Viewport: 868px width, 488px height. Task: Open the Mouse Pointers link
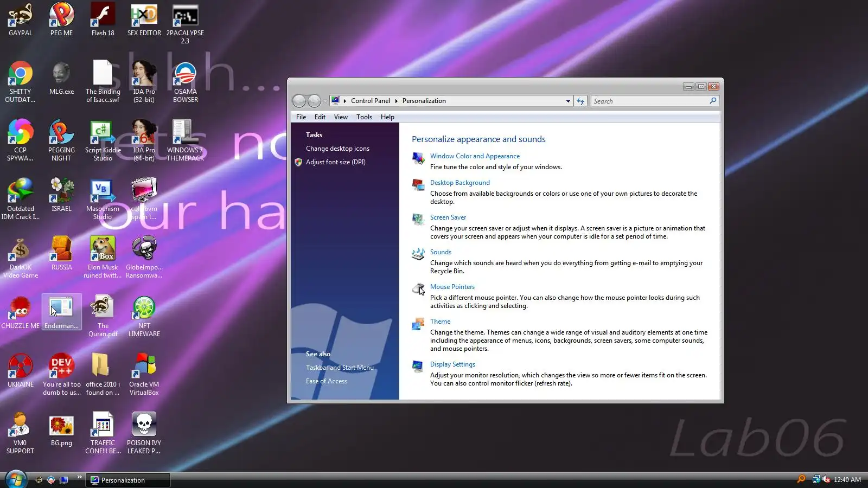click(x=452, y=287)
